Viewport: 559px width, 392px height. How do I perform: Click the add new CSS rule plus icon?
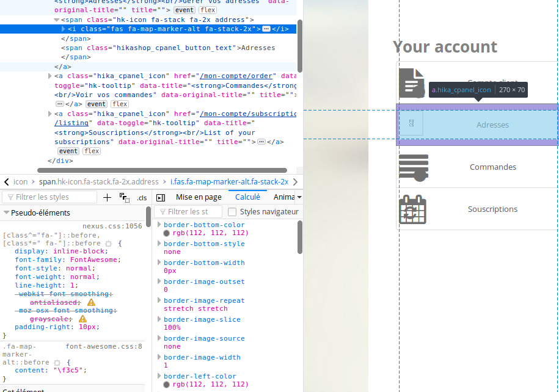pyautogui.click(x=107, y=197)
